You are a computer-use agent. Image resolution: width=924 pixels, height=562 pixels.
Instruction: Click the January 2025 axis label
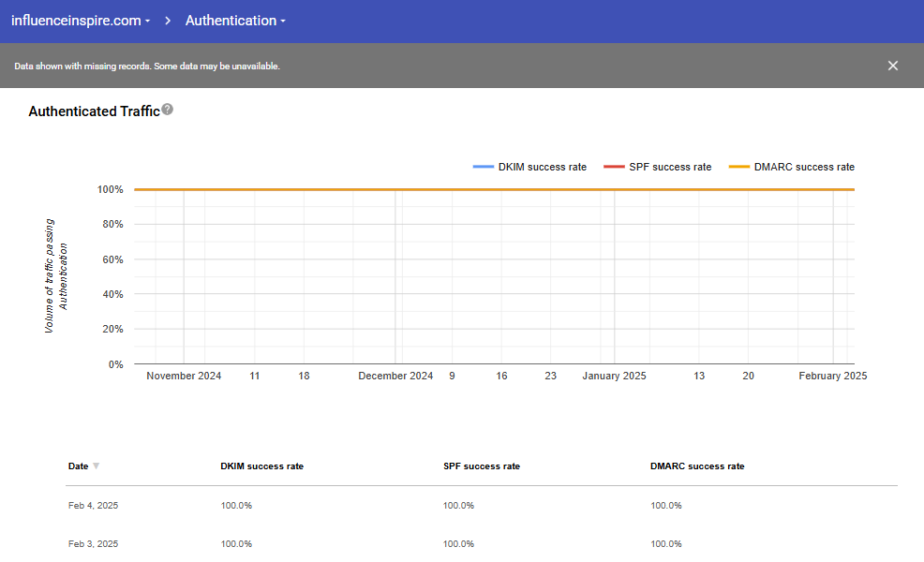[615, 376]
